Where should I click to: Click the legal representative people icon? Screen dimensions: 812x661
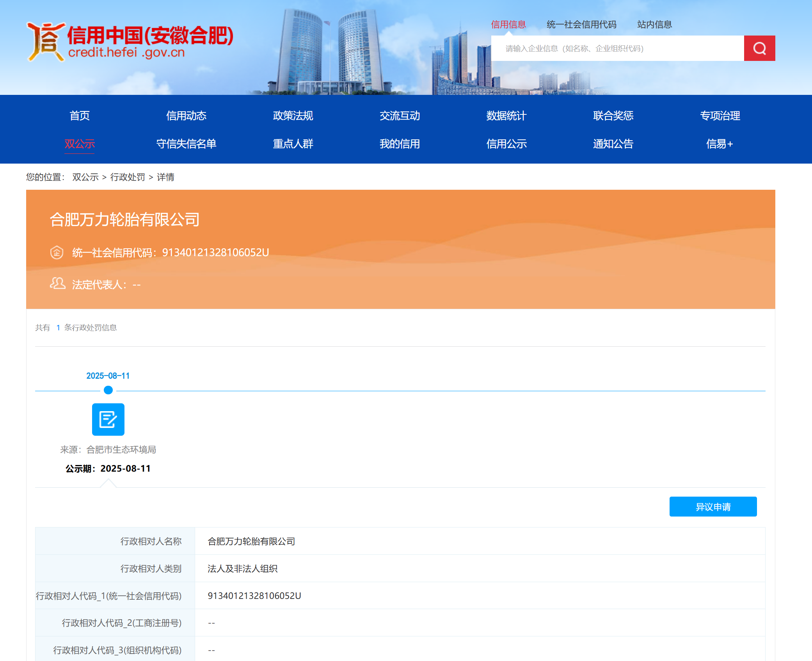pyautogui.click(x=57, y=283)
